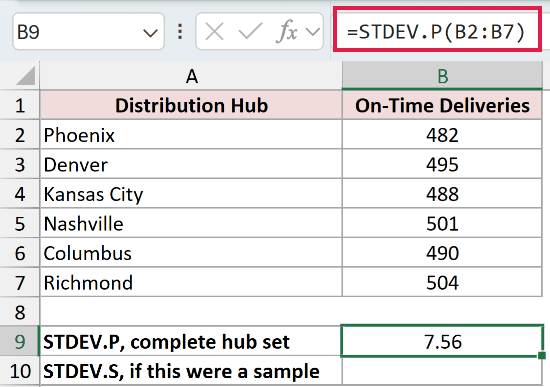Select the cell containing 504

[x=442, y=282]
